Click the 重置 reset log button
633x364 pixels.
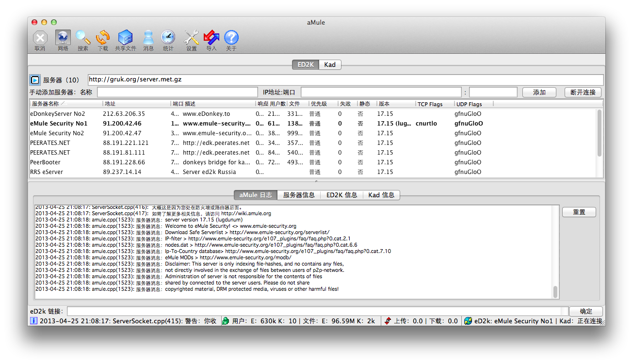(x=579, y=212)
